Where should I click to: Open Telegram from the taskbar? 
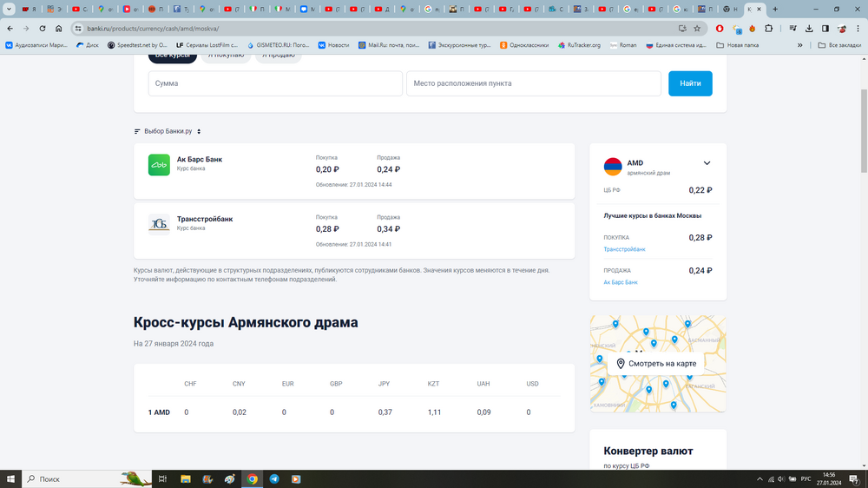click(x=274, y=479)
